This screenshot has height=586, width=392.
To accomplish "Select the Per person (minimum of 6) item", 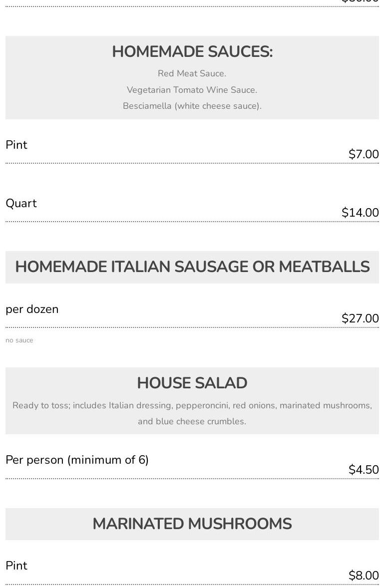I will [x=77, y=460].
